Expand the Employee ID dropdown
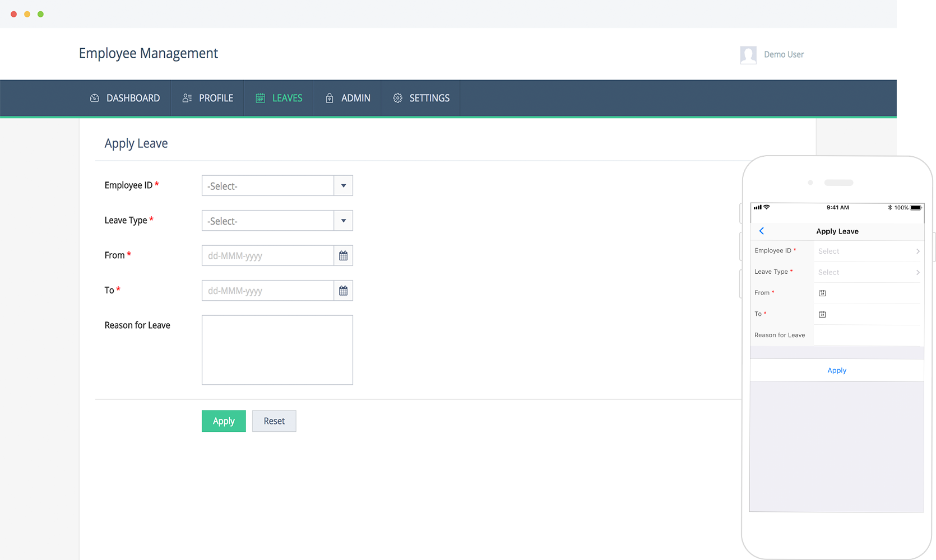This screenshot has height=560, width=936. (343, 186)
